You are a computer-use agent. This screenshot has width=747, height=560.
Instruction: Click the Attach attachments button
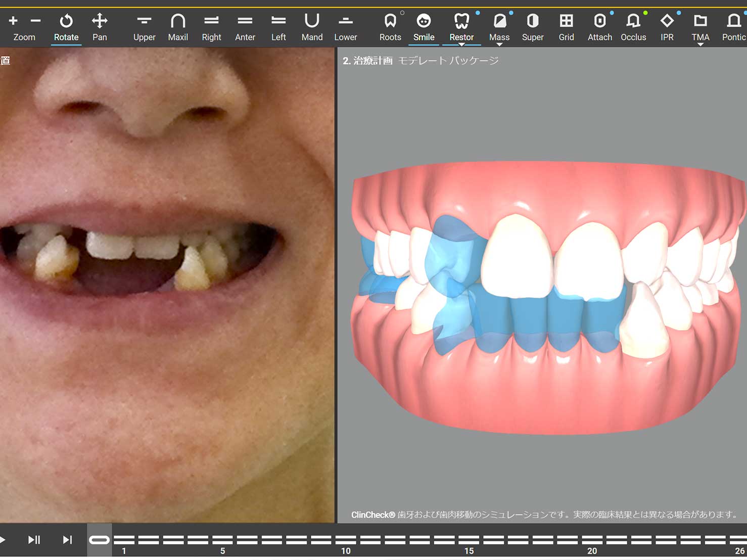(600, 27)
